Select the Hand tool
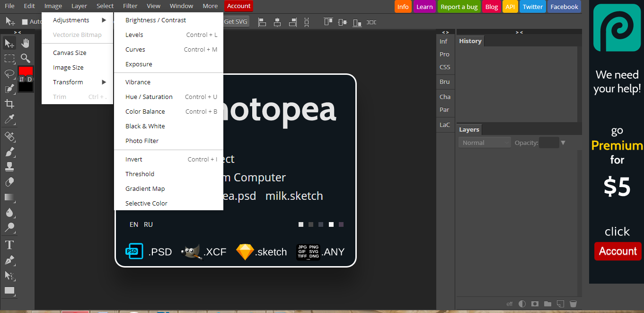 pyautogui.click(x=26, y=44)
